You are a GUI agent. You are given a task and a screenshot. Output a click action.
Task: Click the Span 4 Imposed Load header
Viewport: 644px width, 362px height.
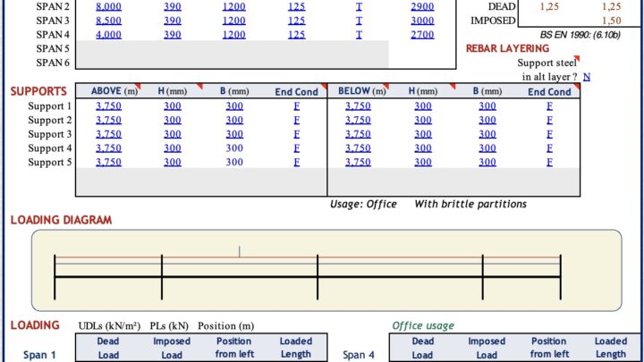[485, 348]
